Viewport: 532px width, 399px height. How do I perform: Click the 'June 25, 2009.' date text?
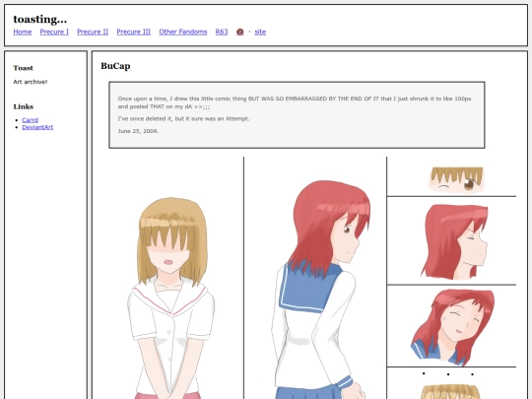[x=138, y=131]
